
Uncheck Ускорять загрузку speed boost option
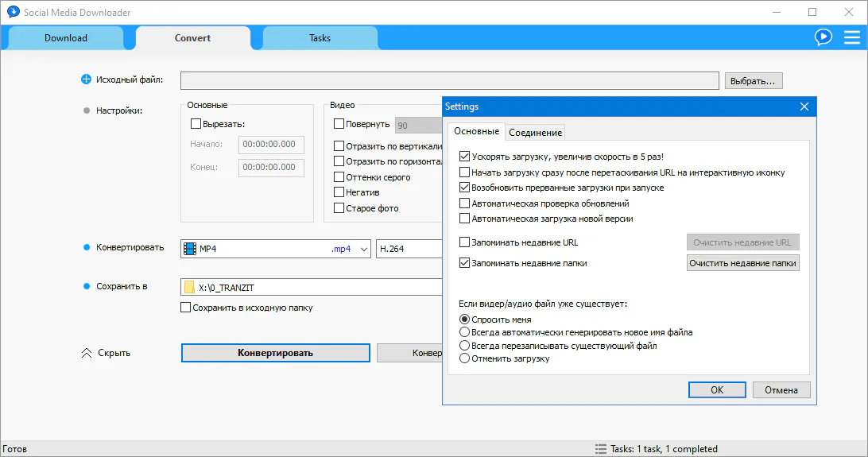click(465, 157)
